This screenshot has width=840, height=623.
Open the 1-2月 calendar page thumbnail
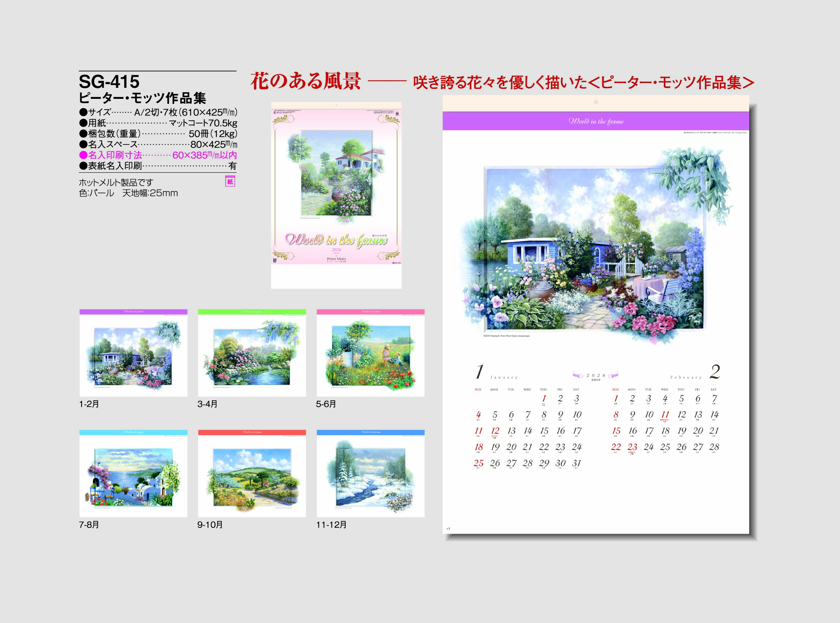(x=134, y=353)
